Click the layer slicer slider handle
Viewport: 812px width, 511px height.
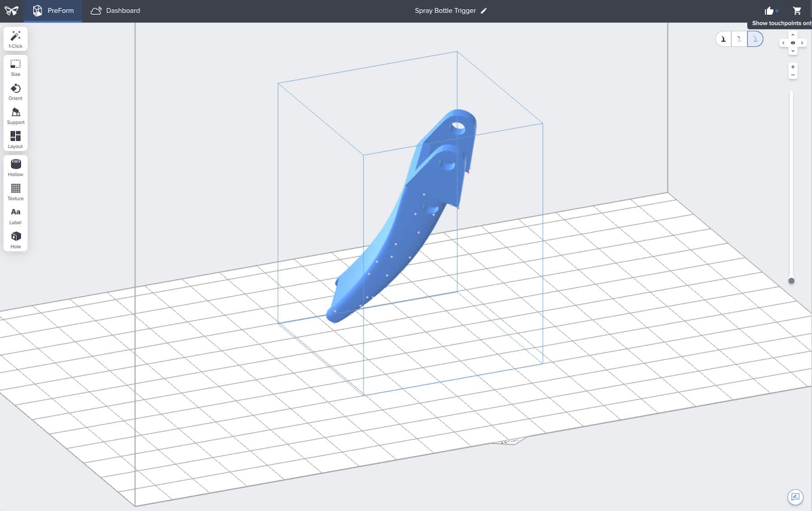[791, 281]
